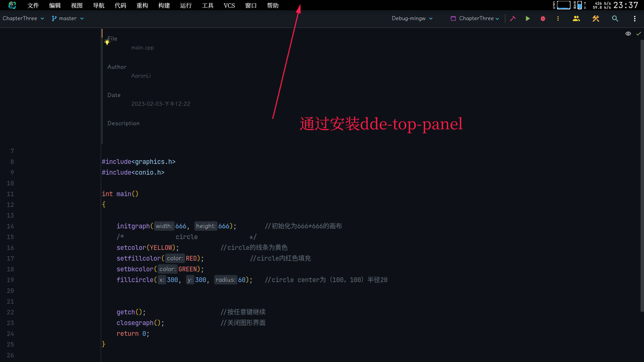Expand the ChapterThree project dropdown
The image size is (644, 362).
coord(24,18)
